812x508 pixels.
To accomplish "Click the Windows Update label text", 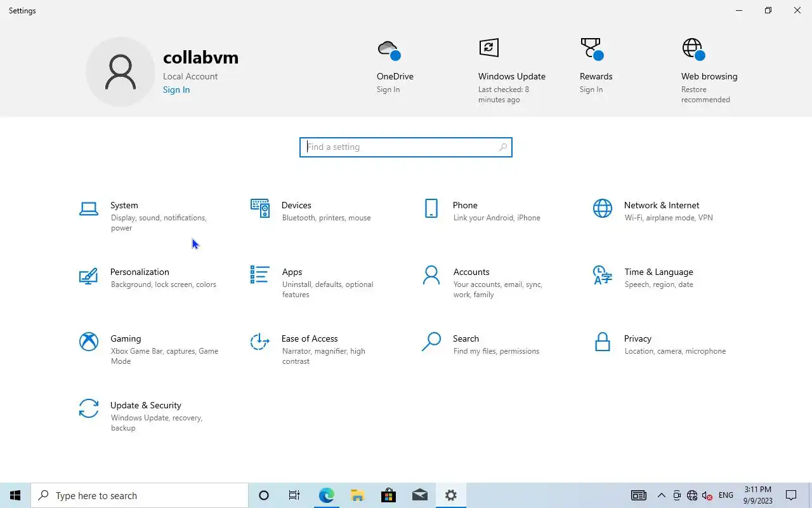I will [512, 76].
